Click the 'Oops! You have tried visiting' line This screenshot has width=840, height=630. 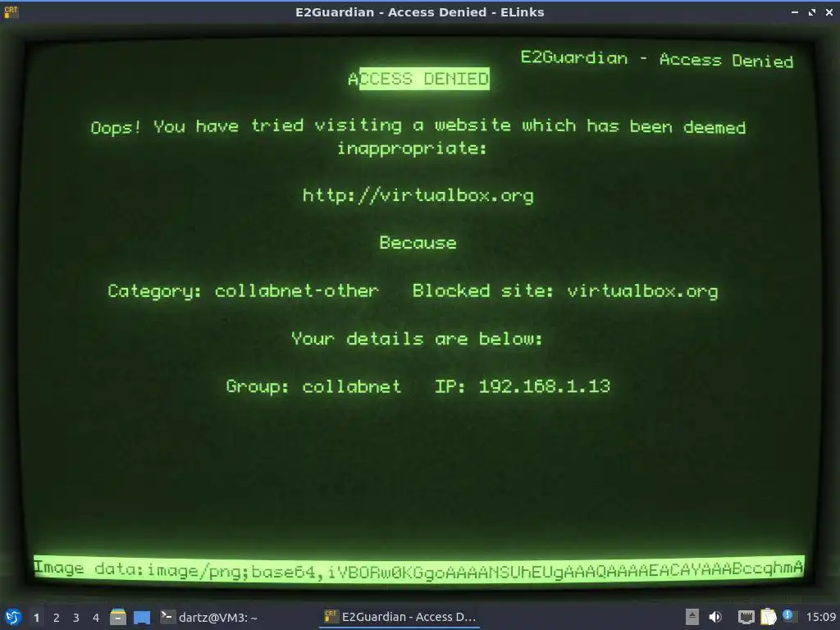(418, 126)
